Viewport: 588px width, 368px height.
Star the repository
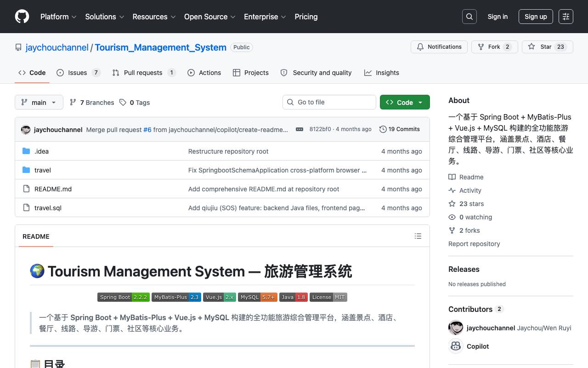coord(548,47)
